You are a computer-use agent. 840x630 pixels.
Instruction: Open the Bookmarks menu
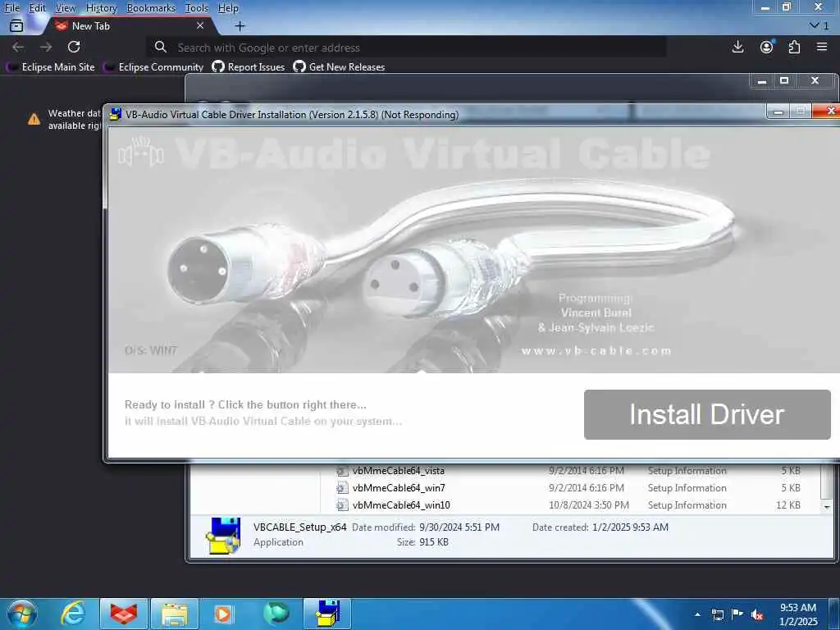coord(151,8)
